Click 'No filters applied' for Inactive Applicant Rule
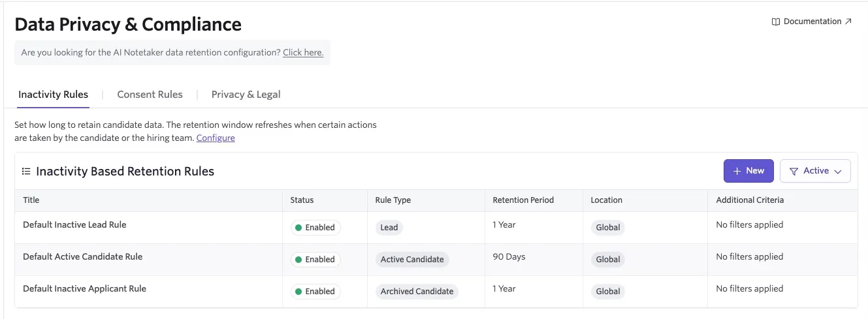 tap(749, 288)
